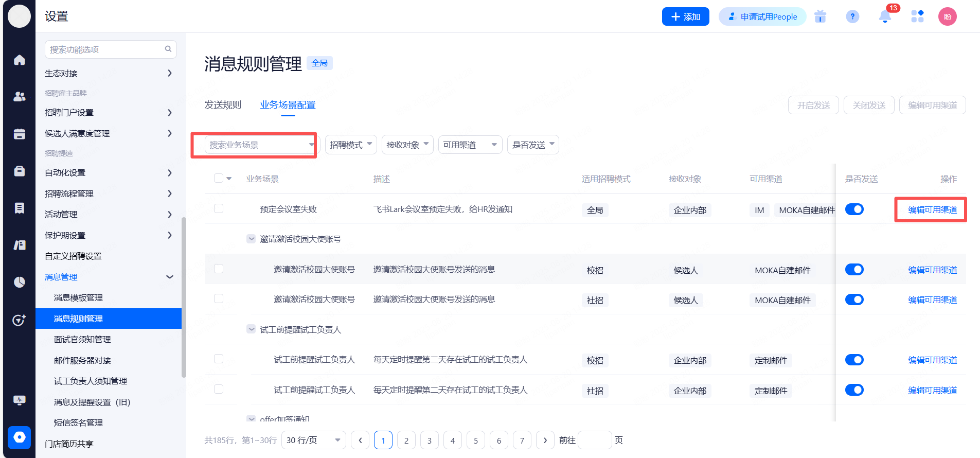This screenshot has height=458, width=980.
Task: Focus the 搜索功能选项 search field
Action: (x=105, y=49)
